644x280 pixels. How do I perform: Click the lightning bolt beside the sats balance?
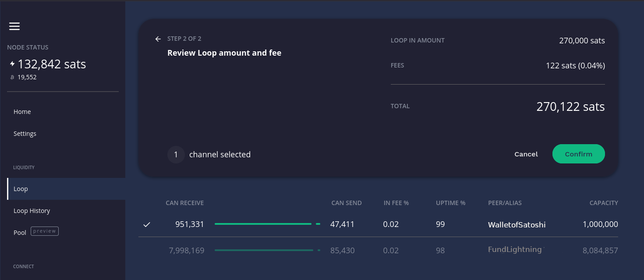tap(12, 63)
